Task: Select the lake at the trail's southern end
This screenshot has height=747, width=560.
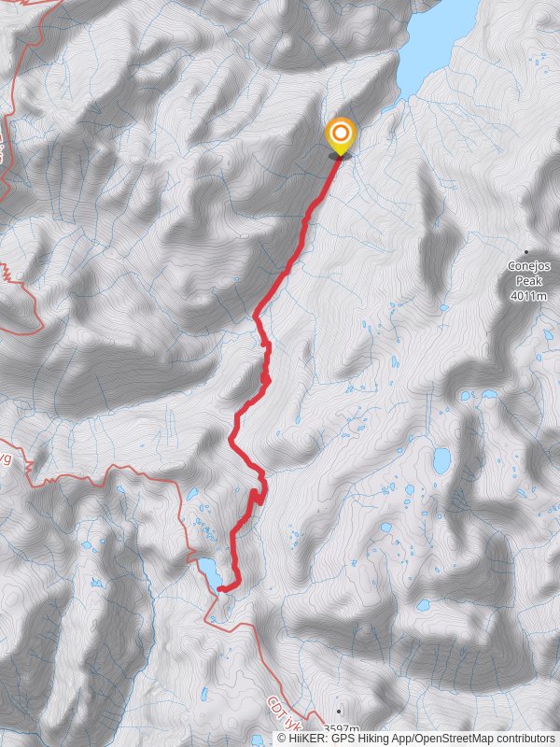Action: click(x=210, y=573)
